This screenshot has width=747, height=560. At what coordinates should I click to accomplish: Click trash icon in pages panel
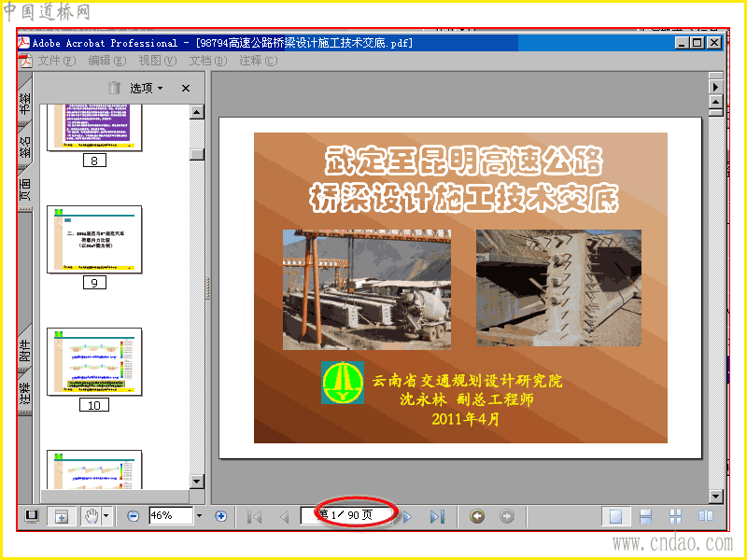tap(114, 88)
